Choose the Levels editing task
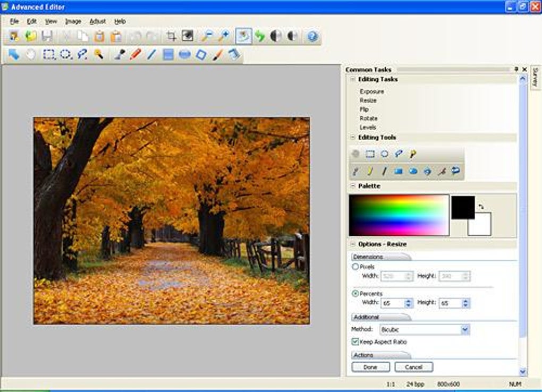 pos(367,127)
